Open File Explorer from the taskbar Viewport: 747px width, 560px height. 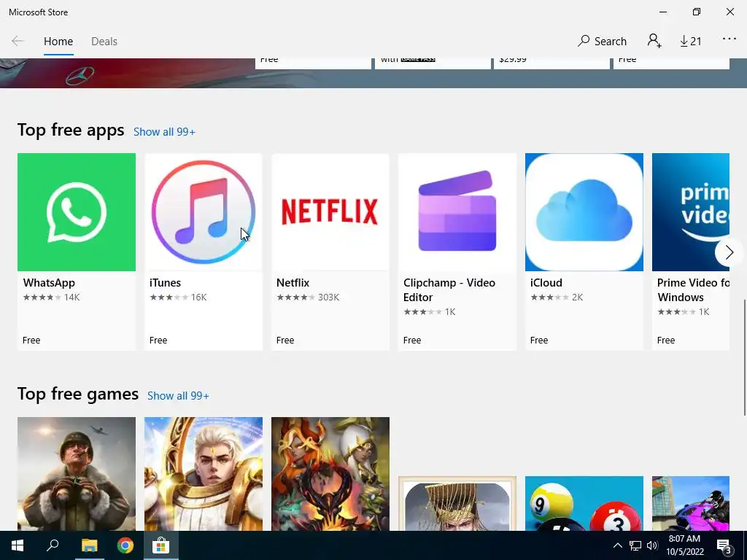pos(89,545)
